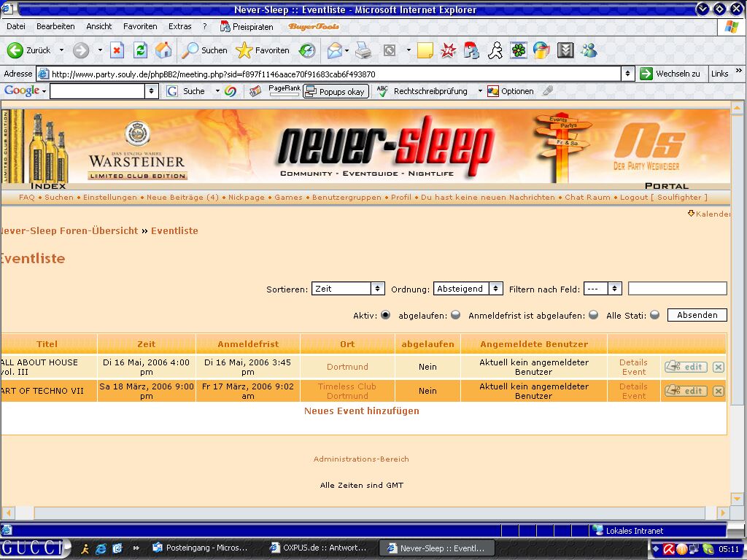This screenshot has width=747, height=560.
Task: Open the Ansicht menu
Action: [99, 26]
